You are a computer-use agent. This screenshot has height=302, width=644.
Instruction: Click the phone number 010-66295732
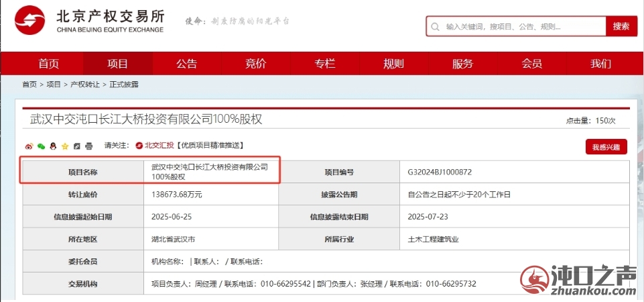451,283
